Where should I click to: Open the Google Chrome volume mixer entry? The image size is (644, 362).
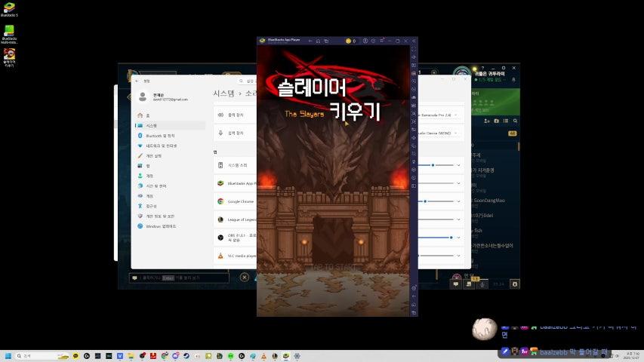(x=236, y=201)
